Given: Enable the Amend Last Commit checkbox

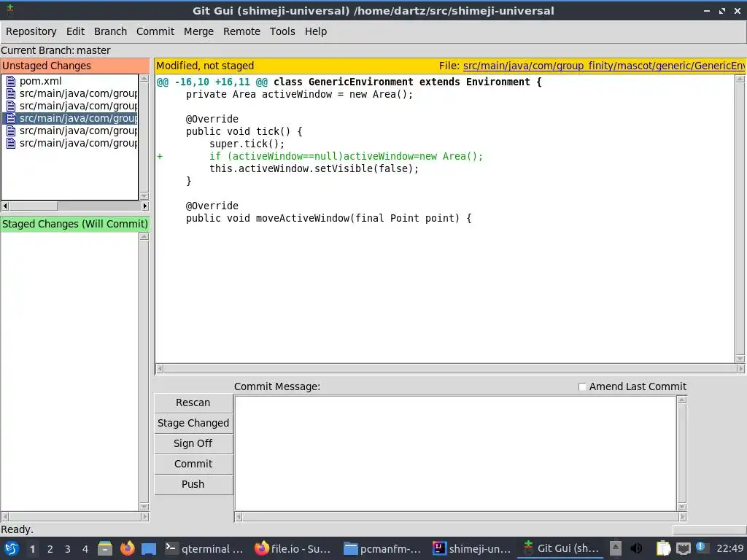Looking at the screenshot, I should [581, 386].
